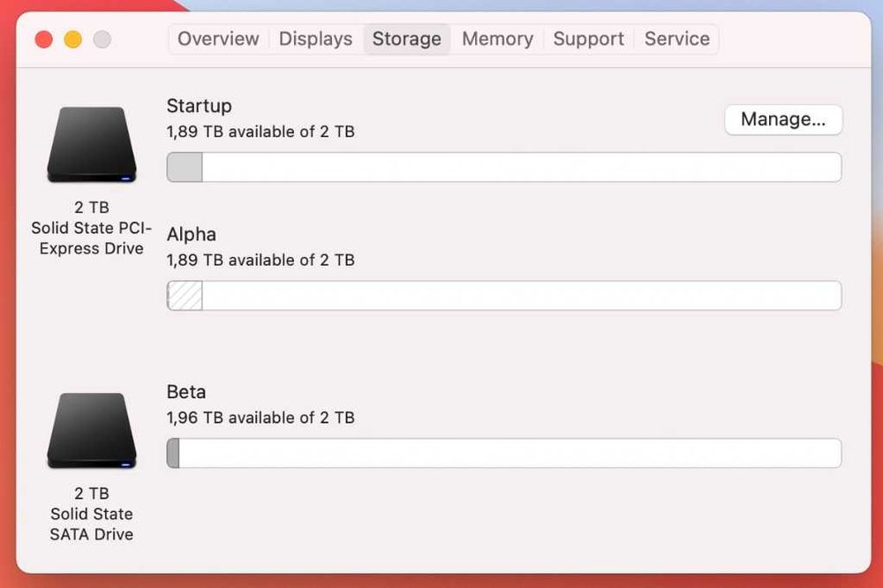The image size is (883, 588).
Task: Switch to the Service tab
Action: [676, 39]
